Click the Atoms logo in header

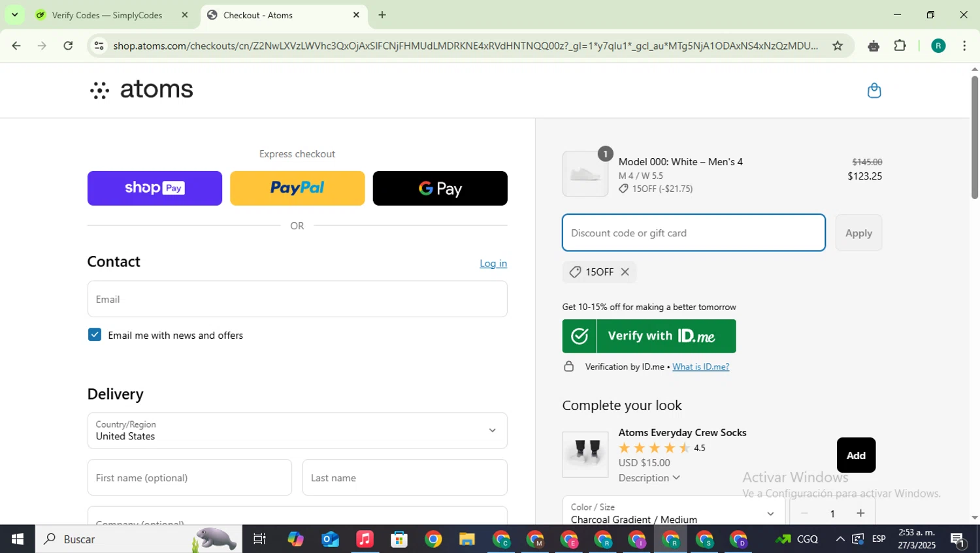pyautogui.click(x=142, y=90)
